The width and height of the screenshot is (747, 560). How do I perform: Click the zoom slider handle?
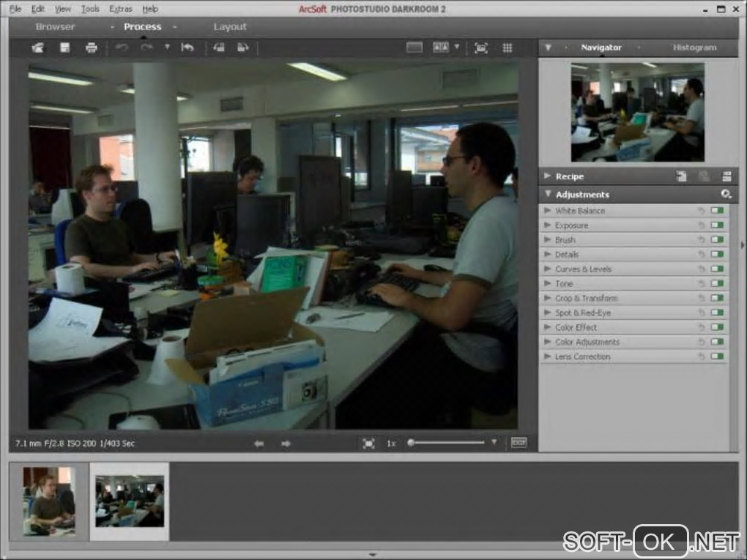click(x=411, y=443)
